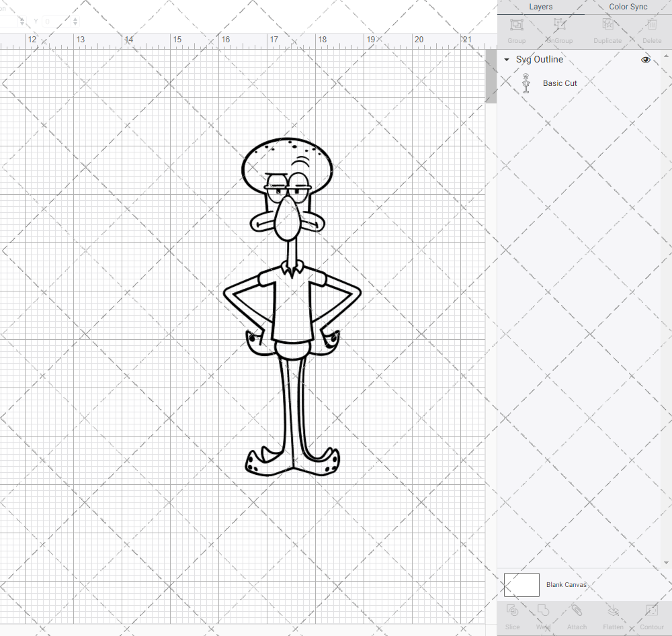Select the Basic Cut layer entry
672x636 pixels.
[560, 83]
